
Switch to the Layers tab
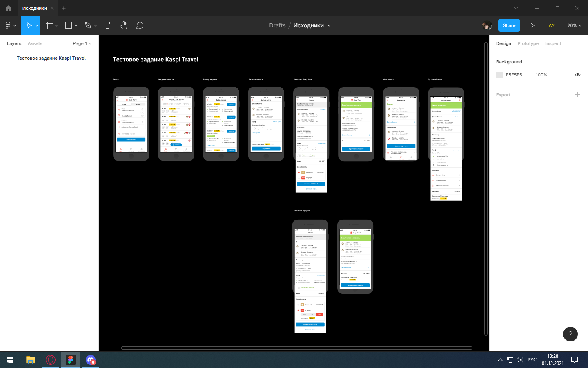[x=14, y=43]
